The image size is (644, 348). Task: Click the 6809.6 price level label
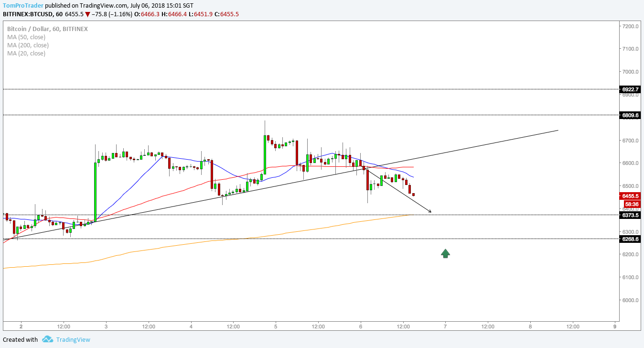(630, 115)
